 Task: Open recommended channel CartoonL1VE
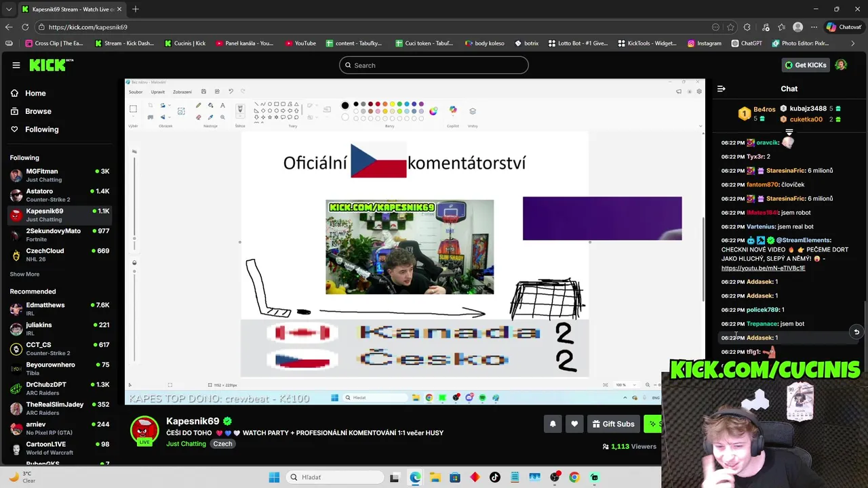(x=60, y=448)
